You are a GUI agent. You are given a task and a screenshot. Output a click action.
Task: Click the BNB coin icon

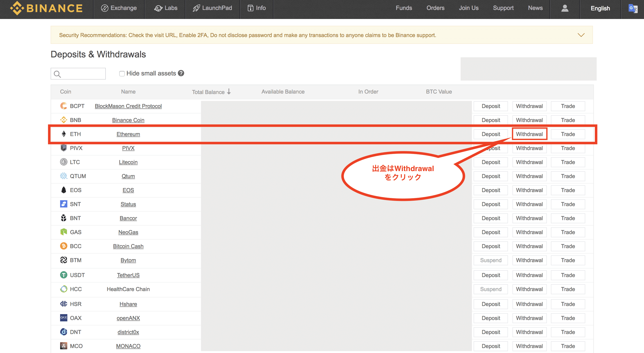(x=64, y=120)
